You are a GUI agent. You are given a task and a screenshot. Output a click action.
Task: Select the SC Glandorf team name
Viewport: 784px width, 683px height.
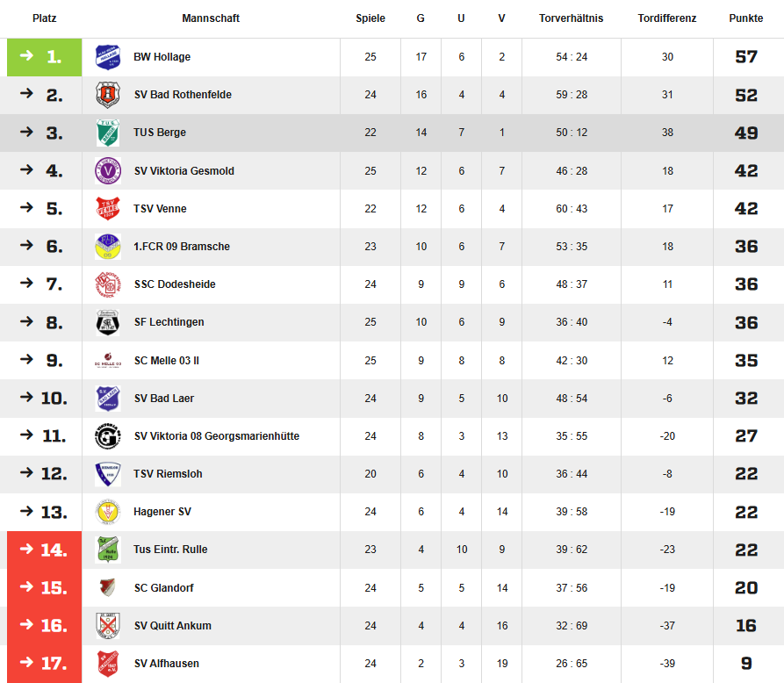click(x=164, y=587)
